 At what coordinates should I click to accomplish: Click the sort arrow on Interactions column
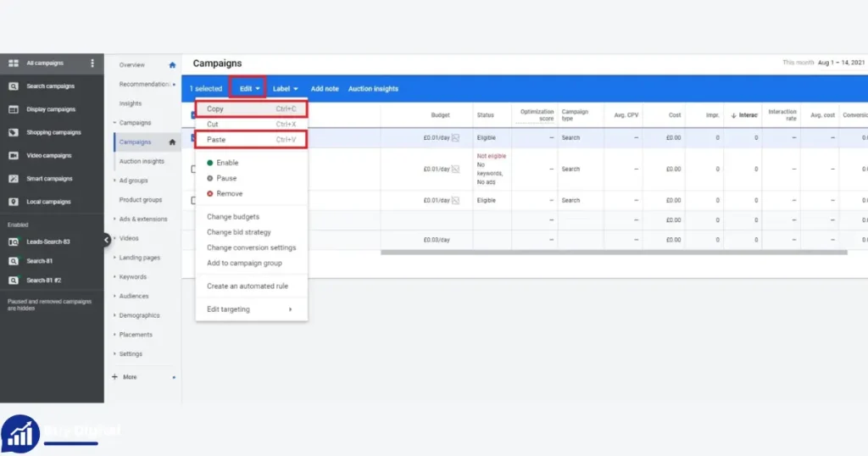[733, 115]
